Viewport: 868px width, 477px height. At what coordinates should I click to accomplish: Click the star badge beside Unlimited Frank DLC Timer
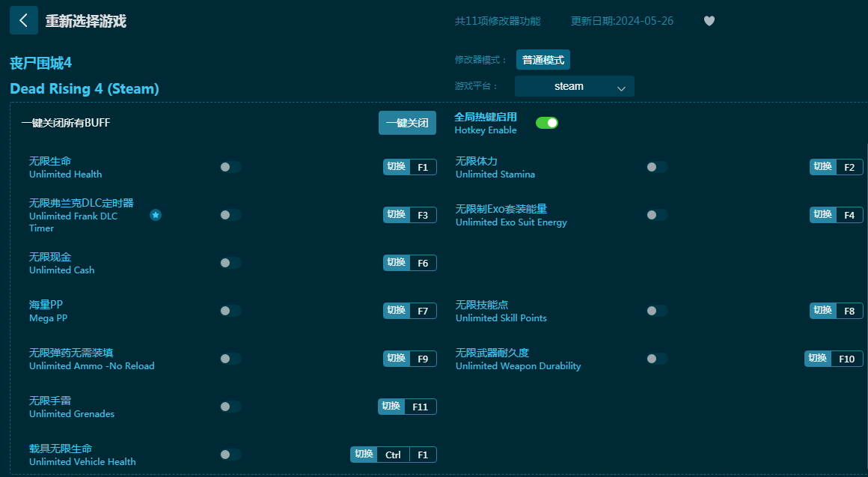pyautogui.click(x=156, y=215)
